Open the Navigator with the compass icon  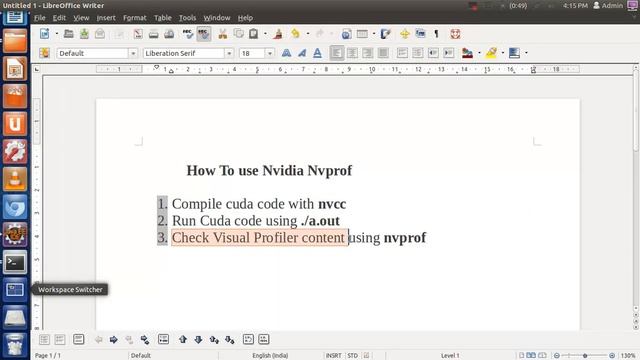(x=404, y=34)
